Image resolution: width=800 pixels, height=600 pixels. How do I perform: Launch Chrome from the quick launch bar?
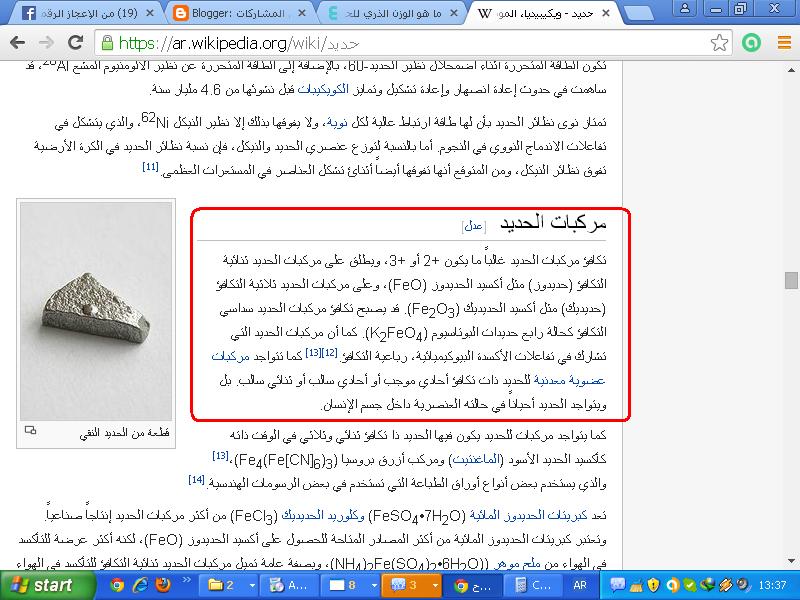[x=117, y=585]
